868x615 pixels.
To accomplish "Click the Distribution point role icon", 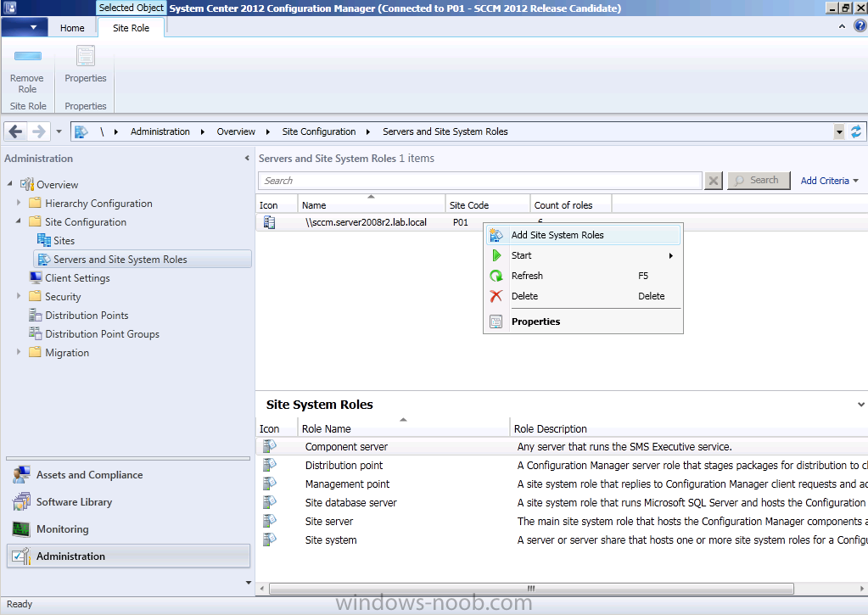I will (270, 465).
